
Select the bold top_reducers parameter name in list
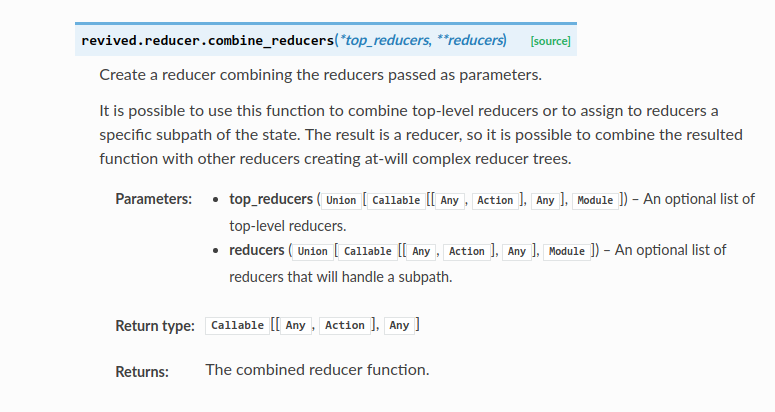coord(271,200)
